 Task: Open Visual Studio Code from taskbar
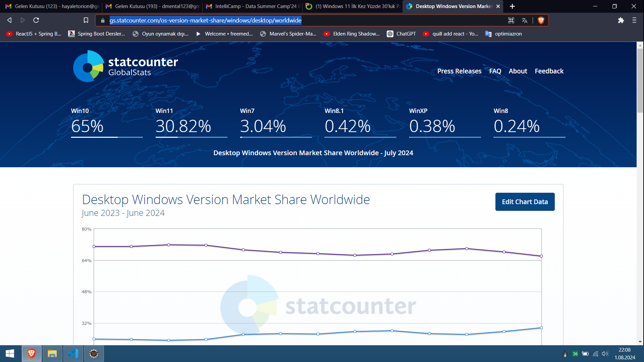pyautogui.click(x=73, y=354)
